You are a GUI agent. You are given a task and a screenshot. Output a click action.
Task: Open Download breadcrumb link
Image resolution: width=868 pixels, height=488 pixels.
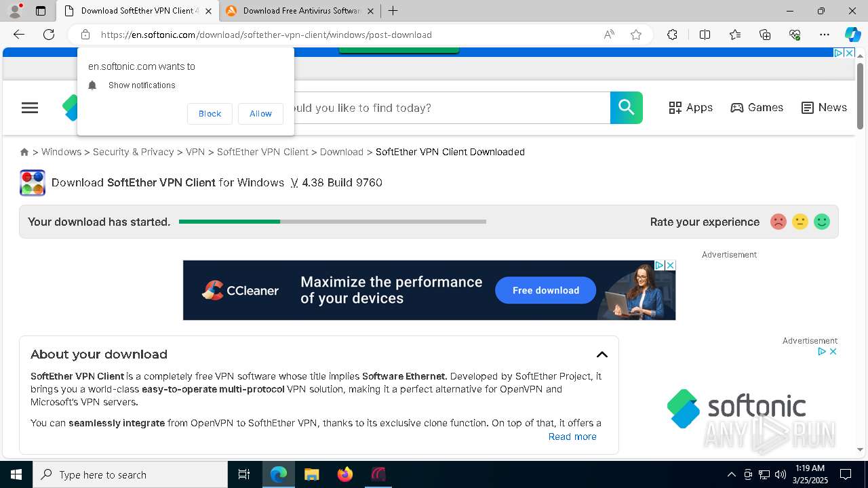pos(342,152)
